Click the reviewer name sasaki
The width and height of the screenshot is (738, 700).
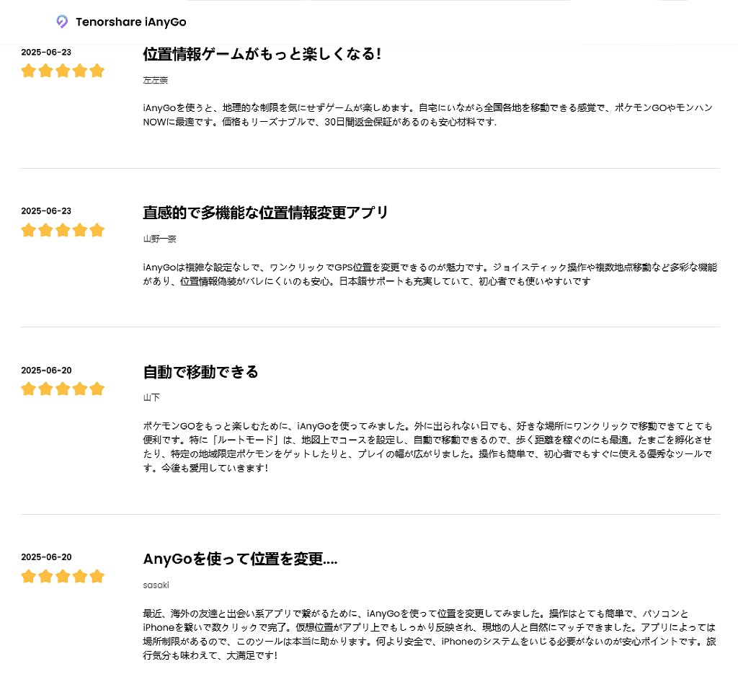tap(156, 585)
